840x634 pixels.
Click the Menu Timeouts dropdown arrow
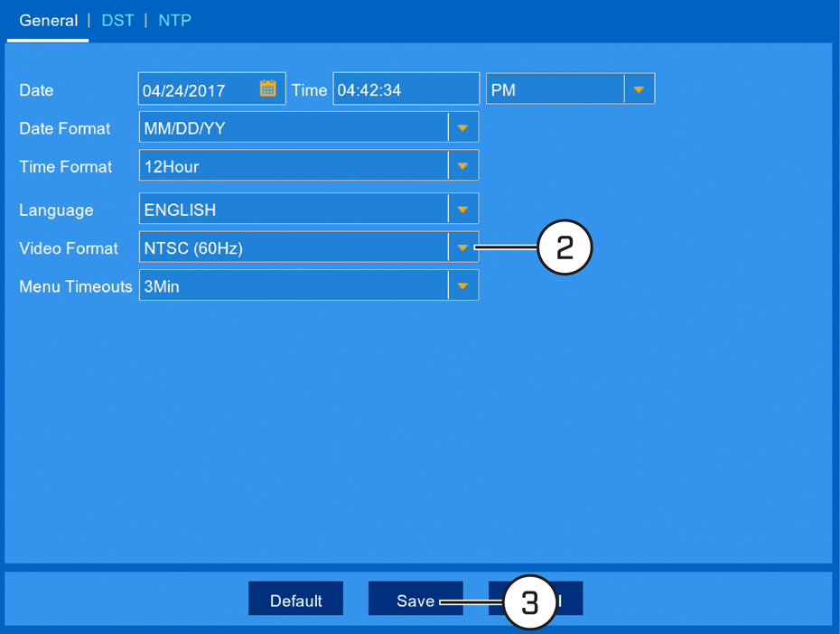coord(462,286)
